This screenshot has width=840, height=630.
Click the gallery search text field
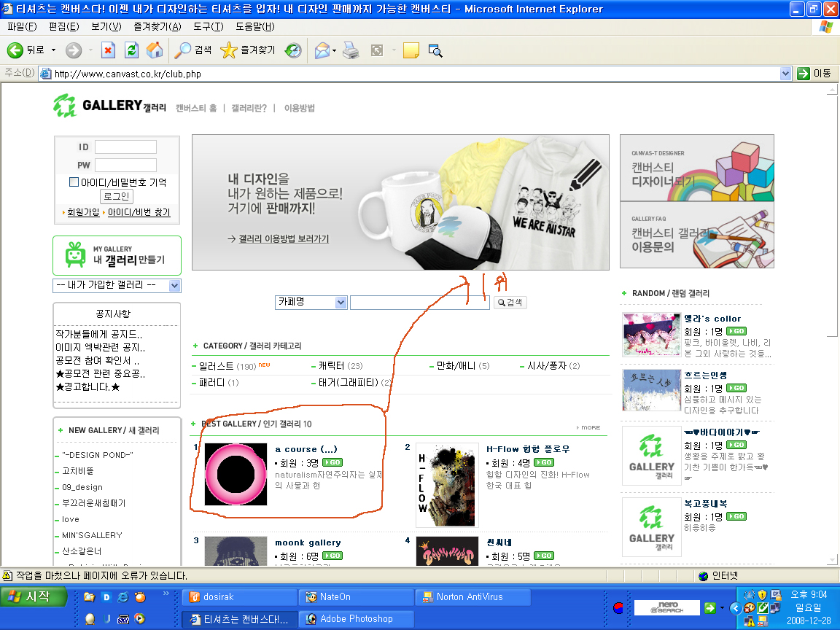tap(419, 303)
